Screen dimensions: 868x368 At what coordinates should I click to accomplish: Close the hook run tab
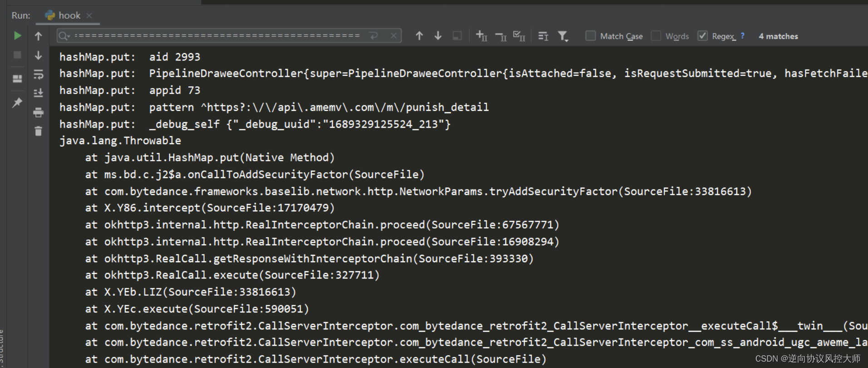[89, 15]
